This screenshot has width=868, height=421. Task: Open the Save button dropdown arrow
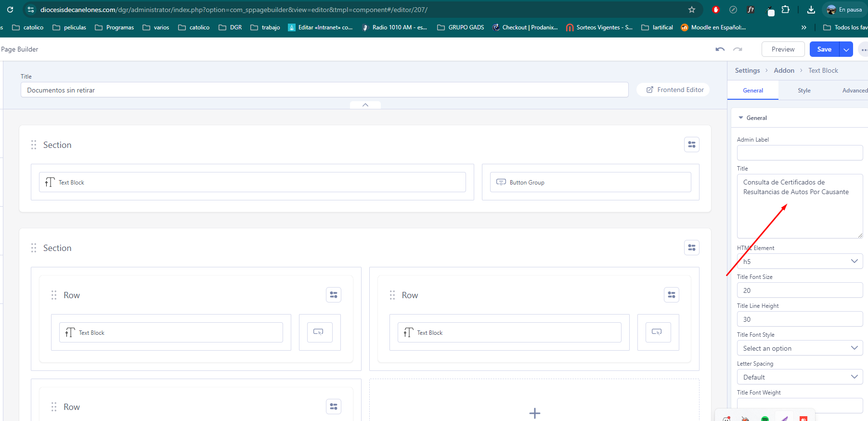coord(846,49)
